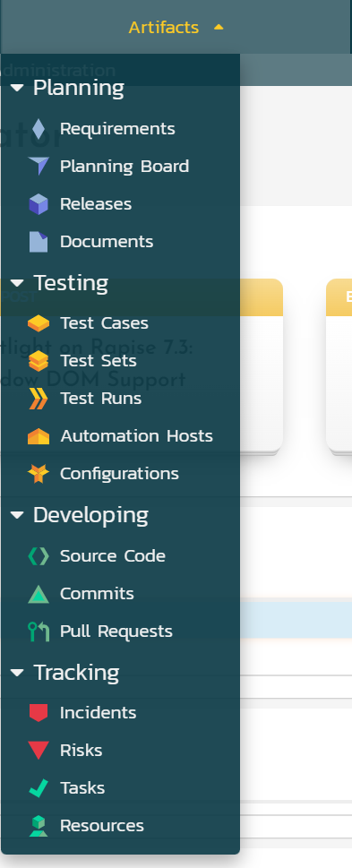Collapse the Testing section arrow
This screenshot has width=352, height=868.
click(x=17, y=283)
